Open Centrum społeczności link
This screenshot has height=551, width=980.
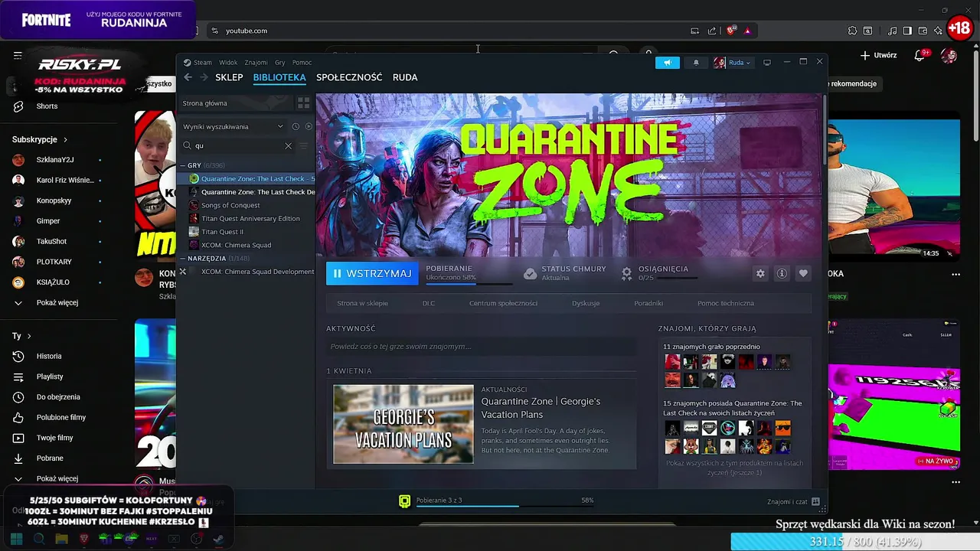coord(503,303)
